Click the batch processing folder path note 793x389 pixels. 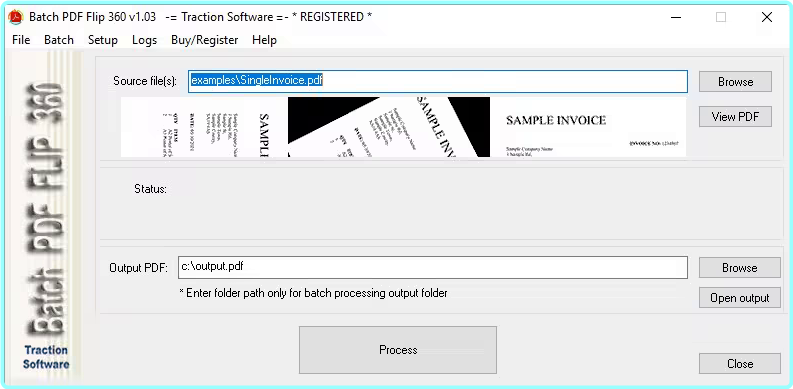click(x=314, y=293)
